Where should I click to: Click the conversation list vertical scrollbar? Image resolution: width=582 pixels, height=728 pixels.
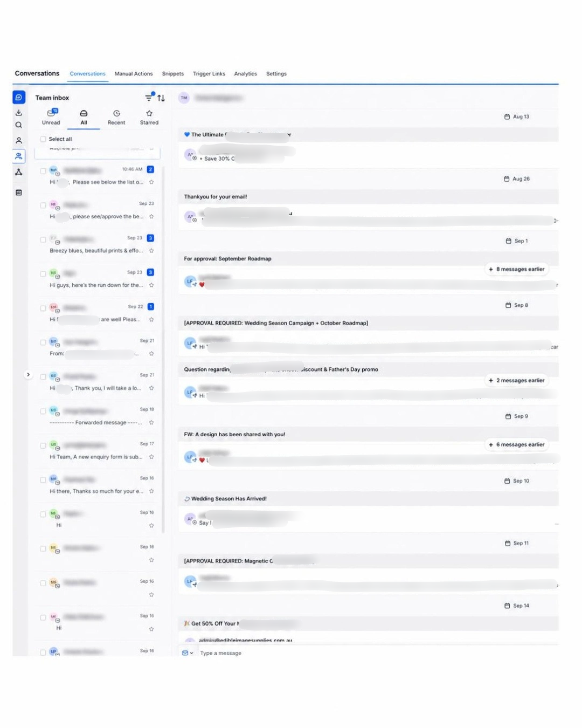(163, 351)
